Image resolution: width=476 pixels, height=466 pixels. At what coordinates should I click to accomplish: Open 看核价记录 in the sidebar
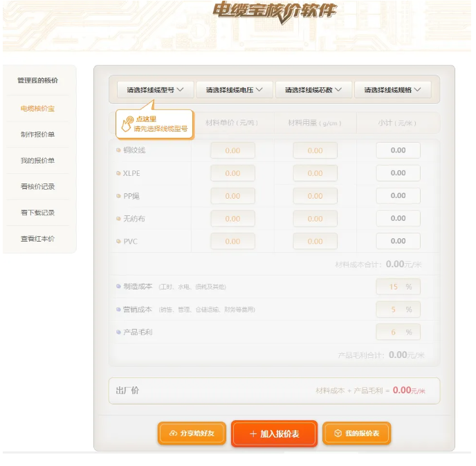click(37, 187)
